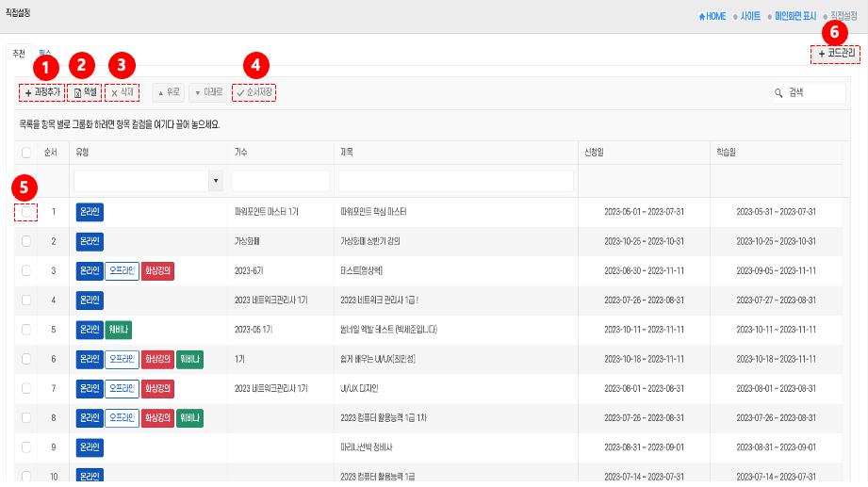Switch to the 추천 tab
The height and width of the screenshot is (487, 868).
(x=18, y=54)
